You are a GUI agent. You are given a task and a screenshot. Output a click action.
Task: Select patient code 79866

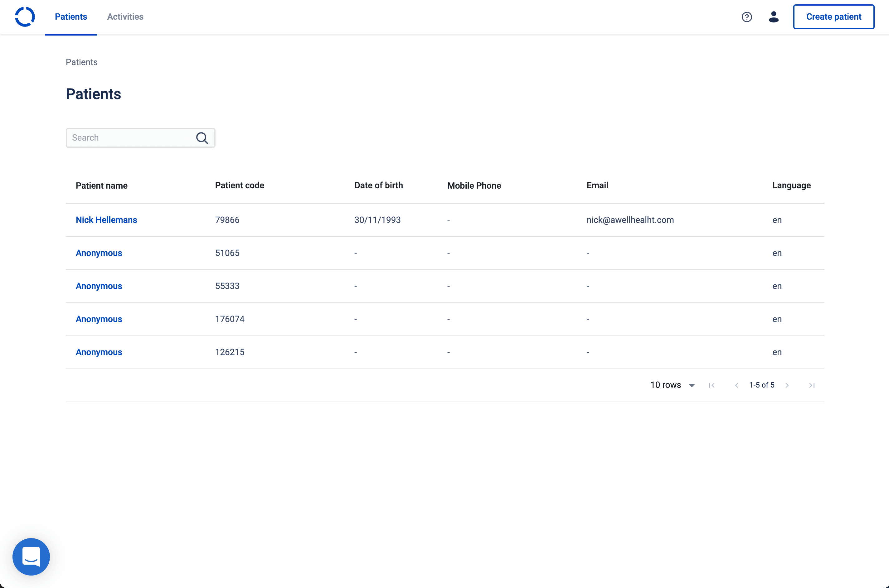[x=227, y=220]
